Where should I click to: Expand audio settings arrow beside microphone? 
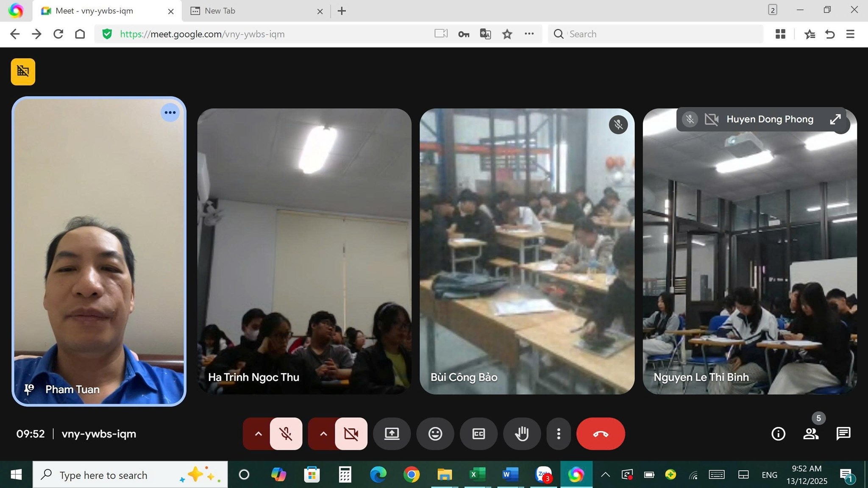coord(258,434)
